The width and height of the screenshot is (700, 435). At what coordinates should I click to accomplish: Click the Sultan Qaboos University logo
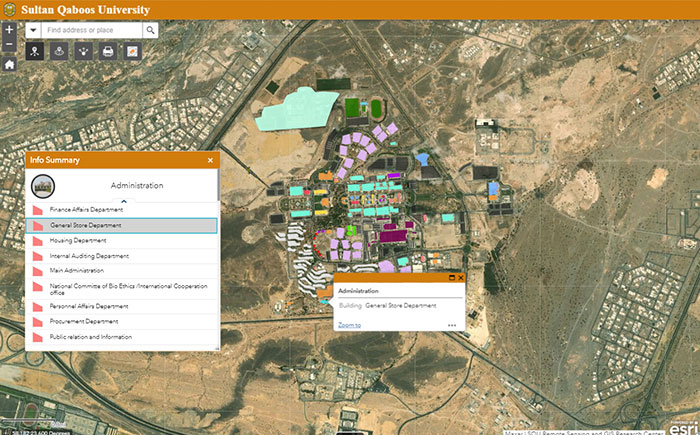[x=9, y=9]
